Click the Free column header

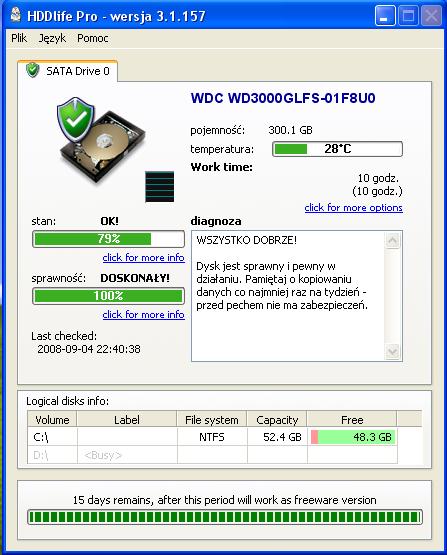(352, 420)
